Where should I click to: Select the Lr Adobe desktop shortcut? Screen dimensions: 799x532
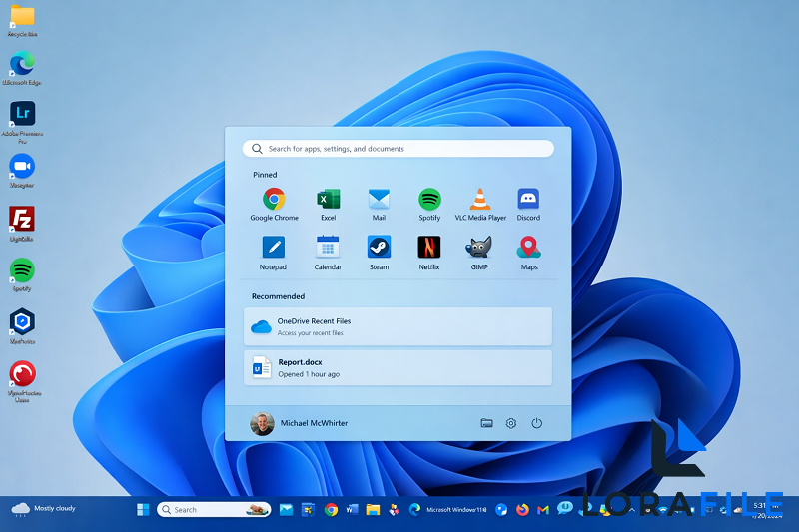click(22, 122)
